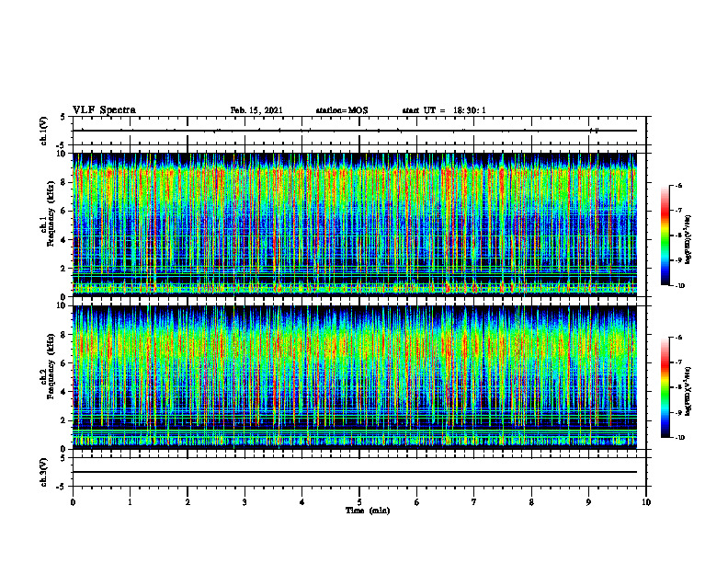Click the '0' tick on the time axis

point(73,502)
